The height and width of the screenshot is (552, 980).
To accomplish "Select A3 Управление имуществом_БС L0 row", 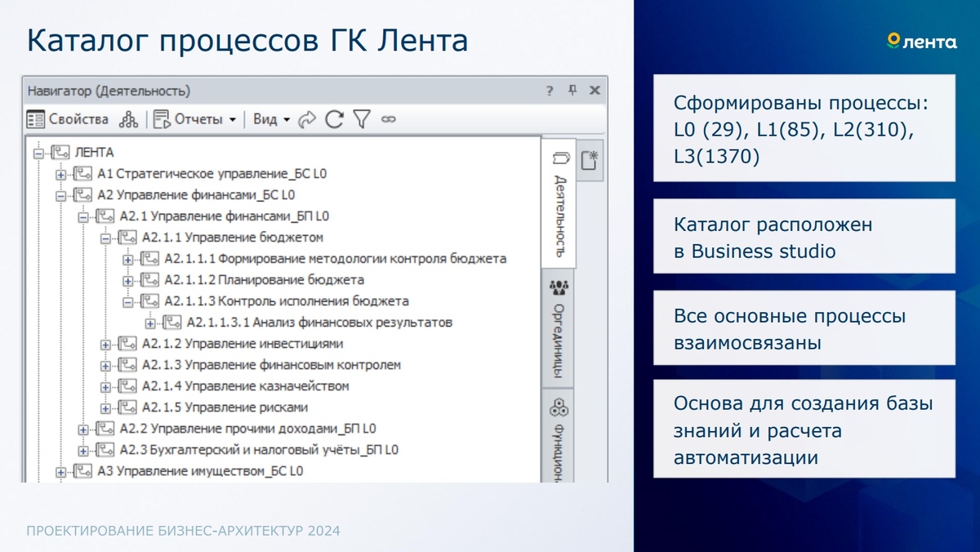I will [x=200, y=471].
